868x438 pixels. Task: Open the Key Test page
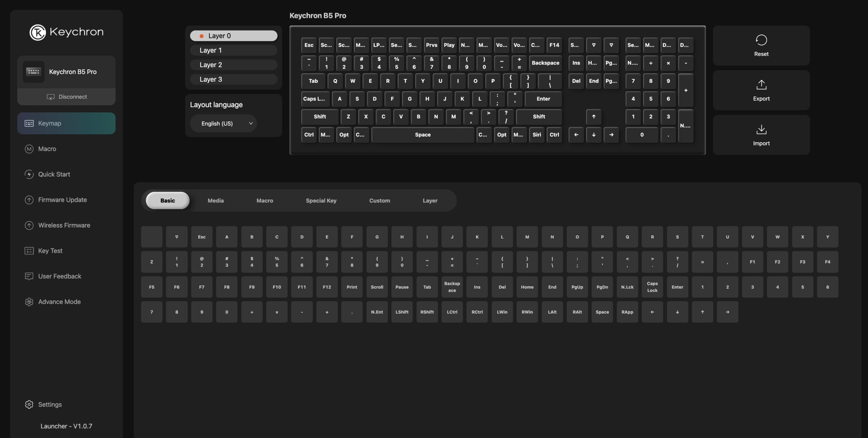[50, 251]
